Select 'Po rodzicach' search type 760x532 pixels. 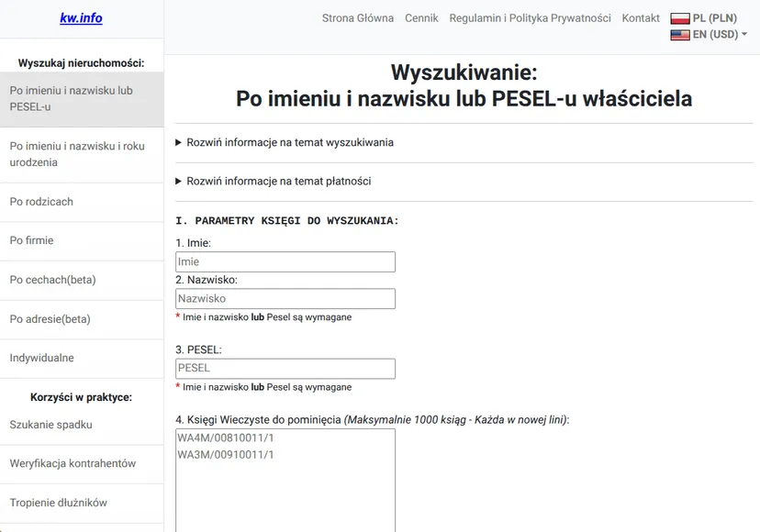pyautogui.click(x=82, y=202)
